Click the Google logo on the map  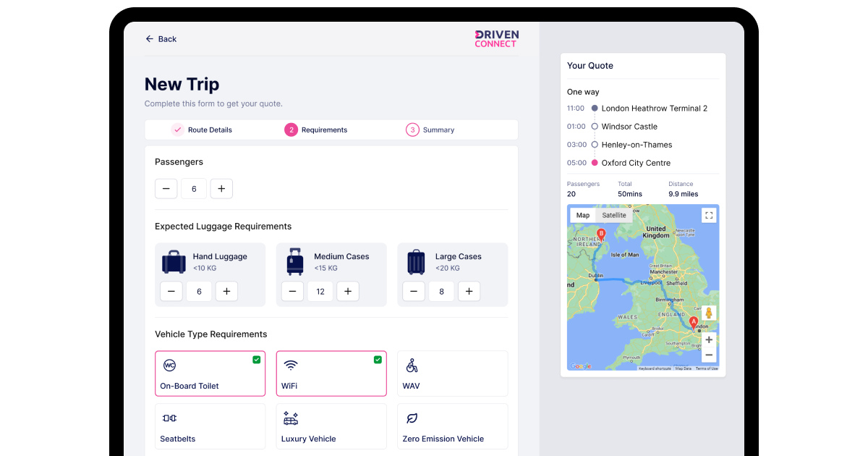[x=580, y=366]
